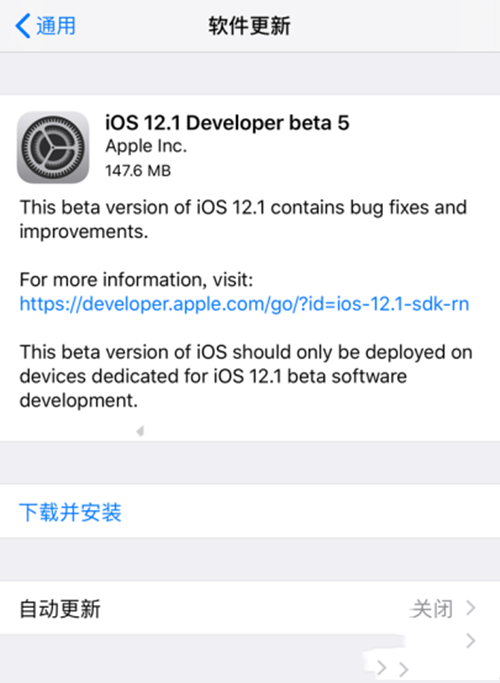
Task: Open the developer.apple.com release notes link
Action: coord(244,304)
